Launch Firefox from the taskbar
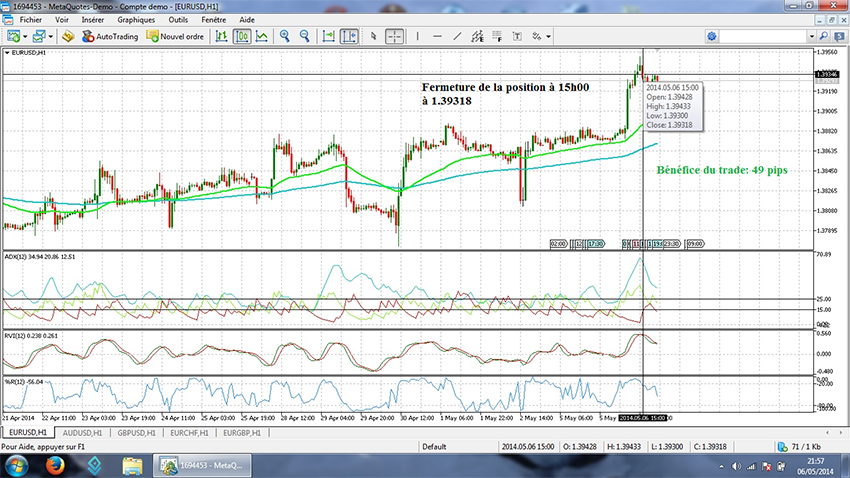The height and width of the screenshot is (478, 850). click(x=55, y=465)
